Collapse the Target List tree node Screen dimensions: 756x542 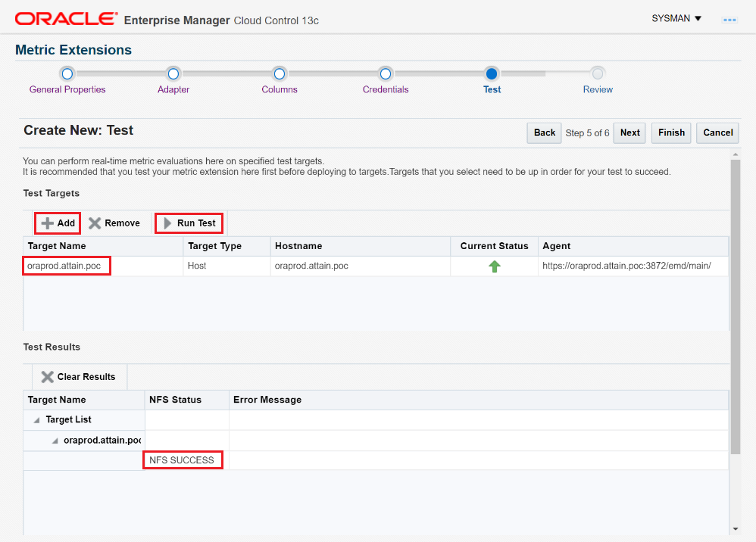tap(37, 420)
